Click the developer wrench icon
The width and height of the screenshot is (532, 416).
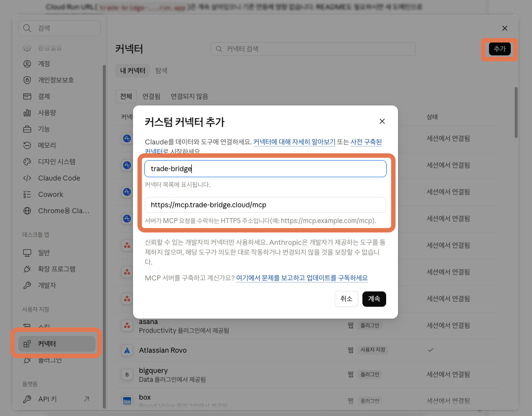pyautogui.click(x=27, y=285)
